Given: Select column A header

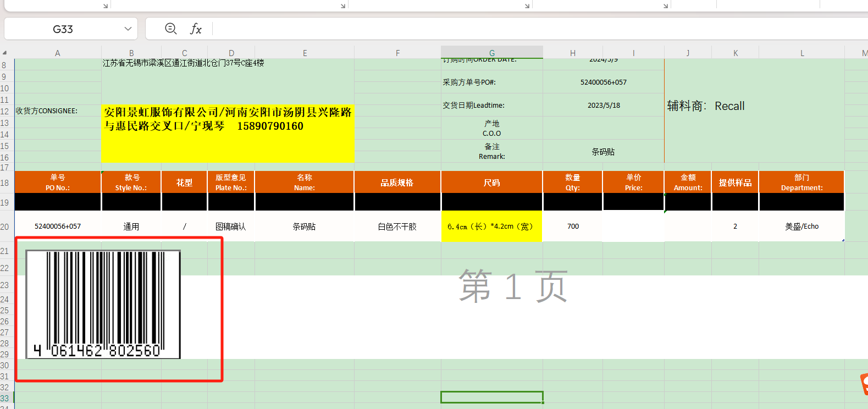Looking at the screenshot, I should [x=58, y=53].
